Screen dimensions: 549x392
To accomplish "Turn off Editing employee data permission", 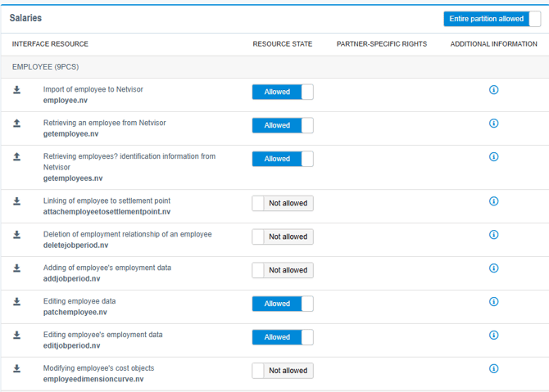I will coord(283,304).
